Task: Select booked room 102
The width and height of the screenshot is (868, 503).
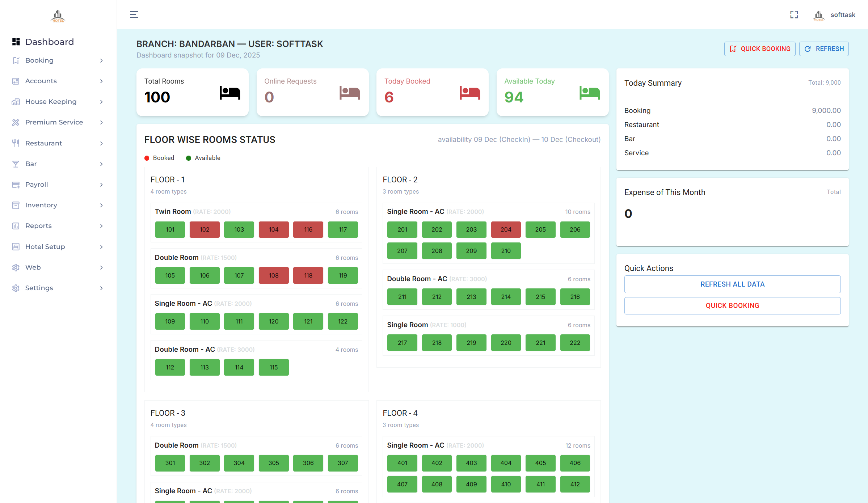Action: [205, 229]
